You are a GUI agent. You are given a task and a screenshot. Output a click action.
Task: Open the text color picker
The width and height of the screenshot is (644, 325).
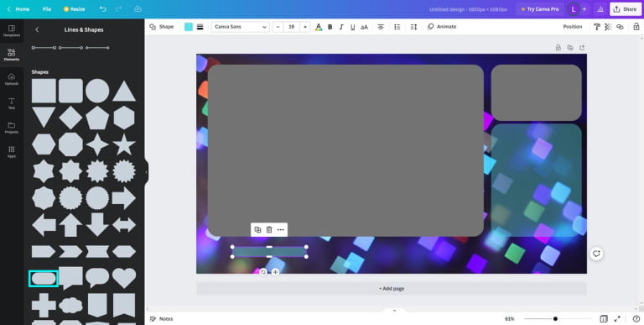point(319,27)
